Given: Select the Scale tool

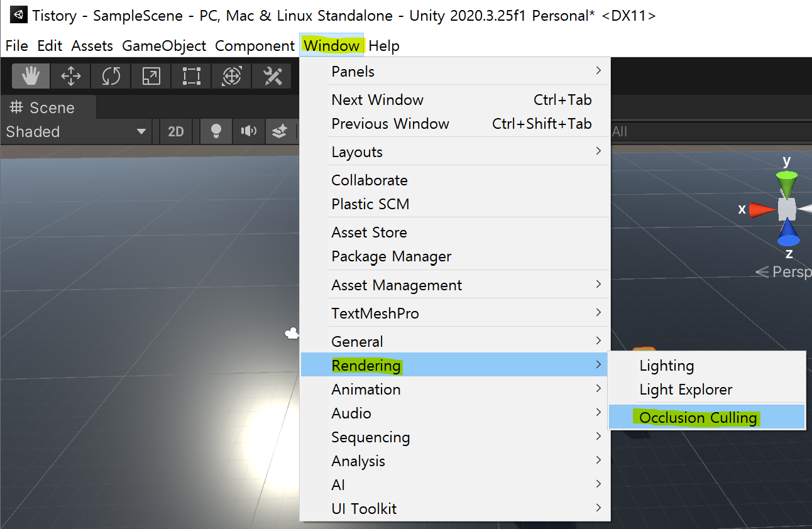Looking at the screenshot, I should (151, 77).
